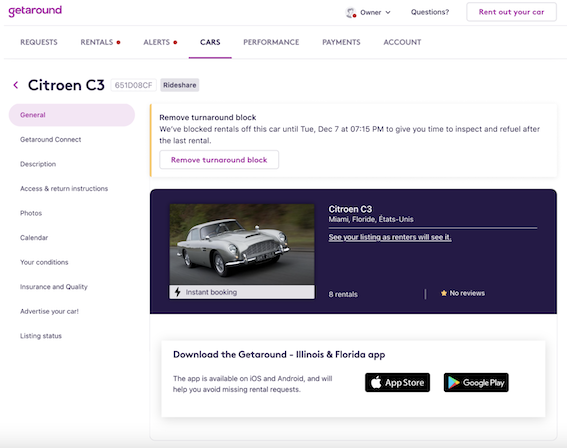This screenshot has width=567, height=448.
Task: Go back using the purple chevron arrow
Action: [16, 85]
